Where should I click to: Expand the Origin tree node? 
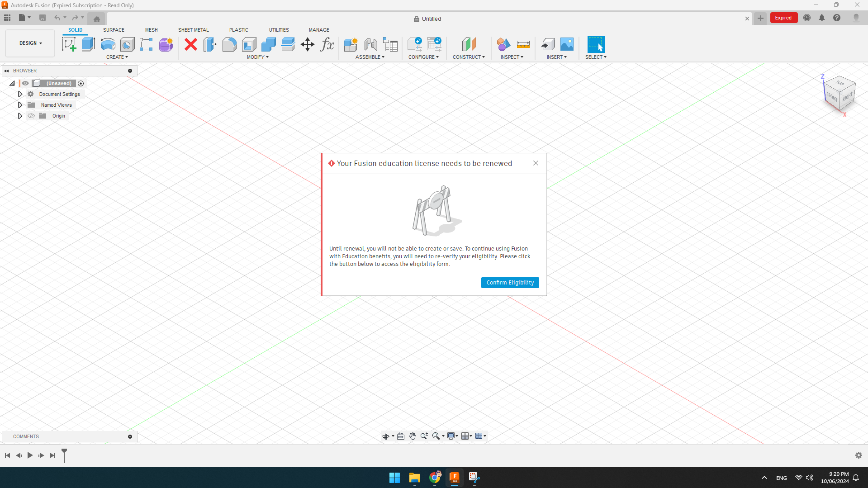click(20, 116)
